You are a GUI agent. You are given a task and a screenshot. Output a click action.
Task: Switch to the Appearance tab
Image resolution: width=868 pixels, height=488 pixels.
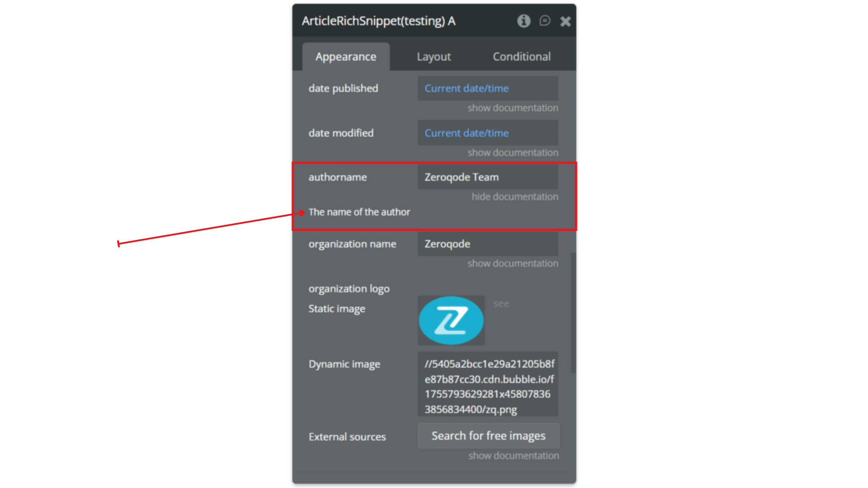[346, 56]
